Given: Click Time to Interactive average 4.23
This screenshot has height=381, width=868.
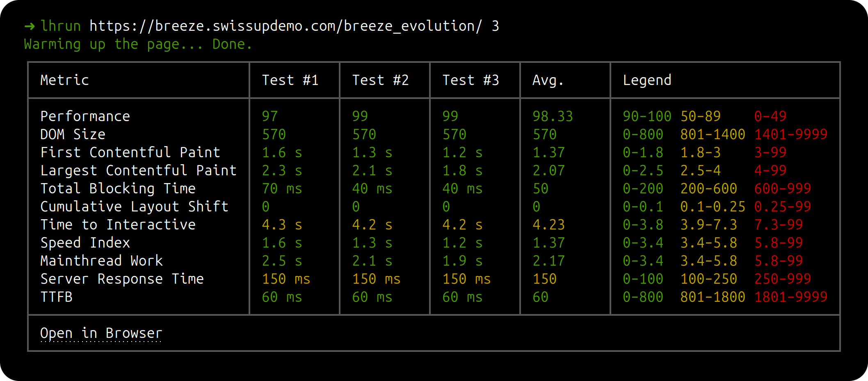Looking at the screenshot, I should pos(548,225).
